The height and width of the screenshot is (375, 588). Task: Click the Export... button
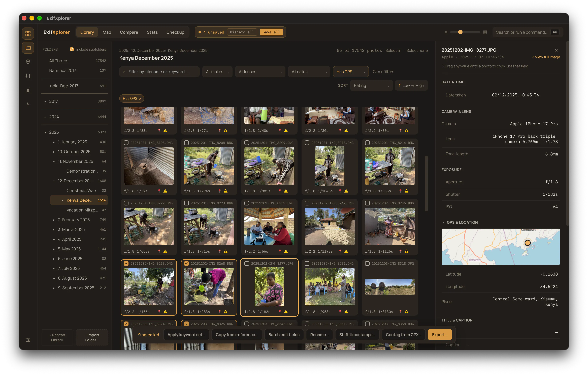(440, 335)
